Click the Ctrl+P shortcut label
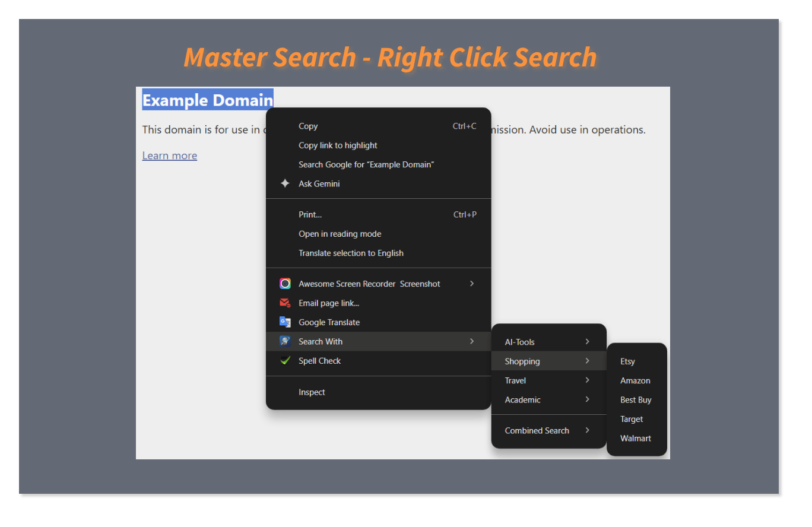 point(465,214)
